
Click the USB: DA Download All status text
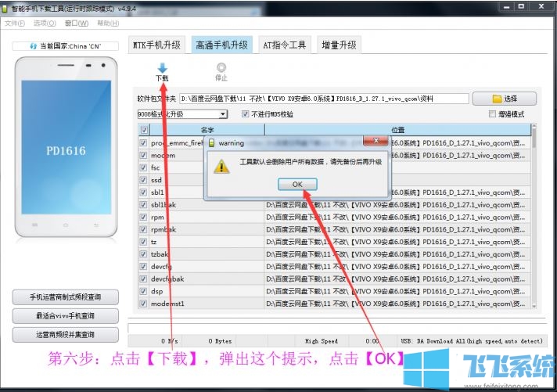click(x=472, y=341)
